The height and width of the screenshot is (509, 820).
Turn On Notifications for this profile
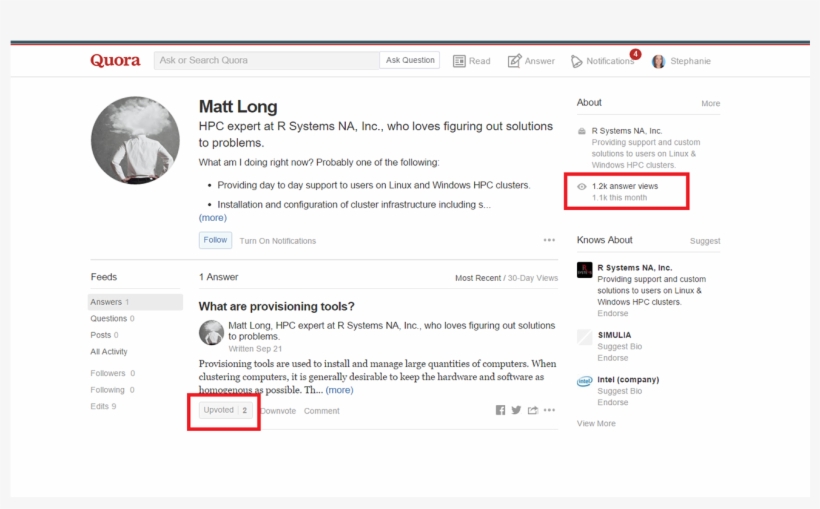(277, 241)
